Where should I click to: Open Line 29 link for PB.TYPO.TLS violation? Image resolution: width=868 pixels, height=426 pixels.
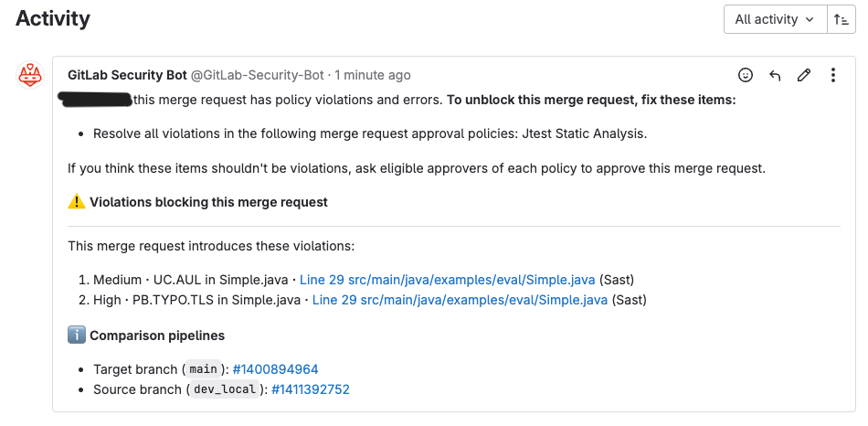pos(460,300)
